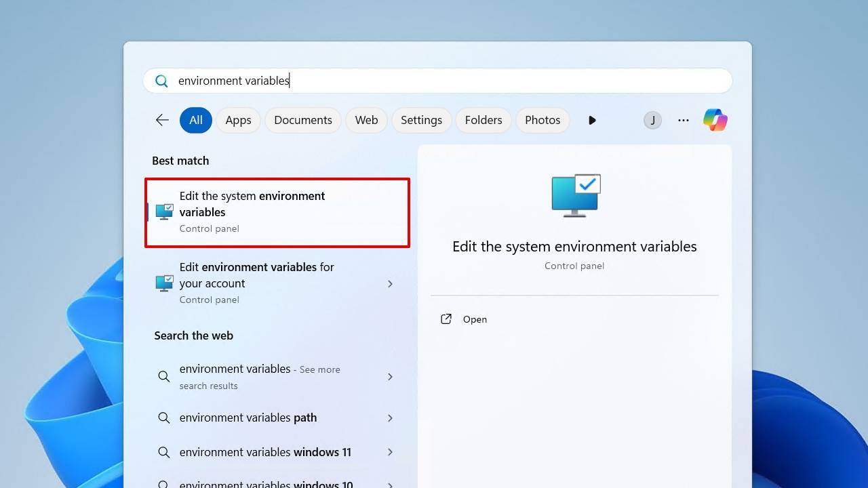Click the J user account avatar
The image size is (868, 488).
point(652,120)
